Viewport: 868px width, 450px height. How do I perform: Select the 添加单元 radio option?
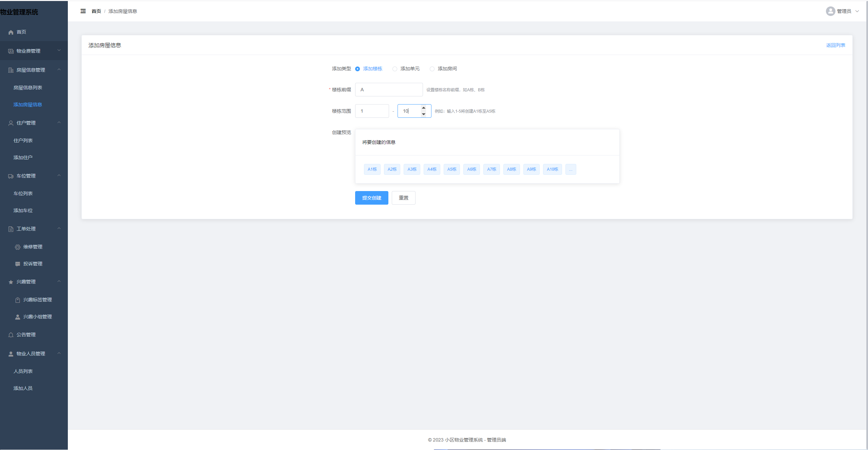click(395, 69)
